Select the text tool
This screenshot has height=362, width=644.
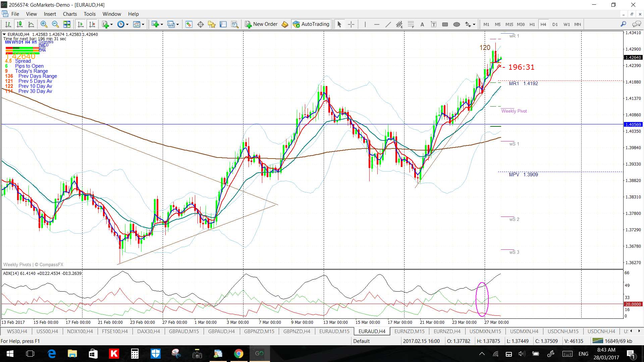pyautogui.click(x=422, y=24)
